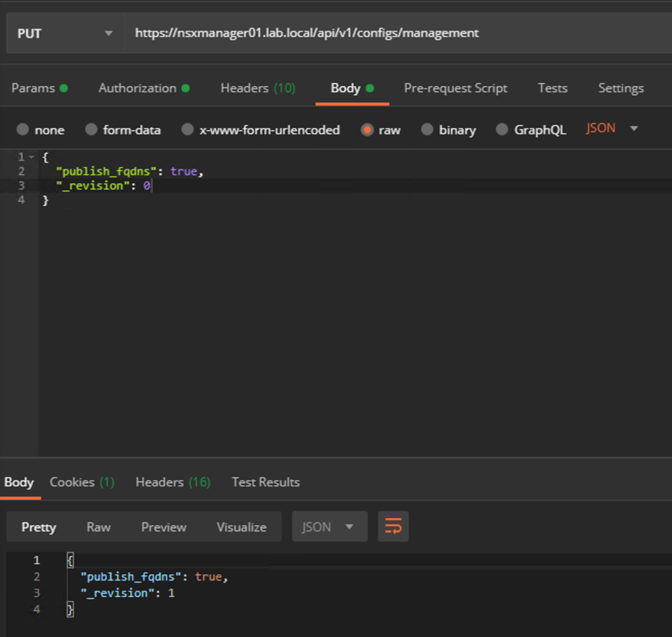
Task: Open the PUT method dropdown
Action: pyautogui.click(x=64, y=33)
